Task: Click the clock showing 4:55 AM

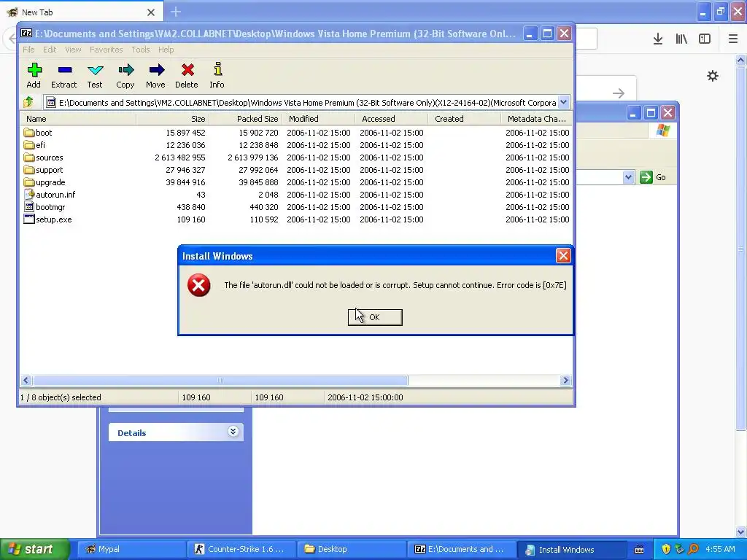Action: (x=720, y=549)
